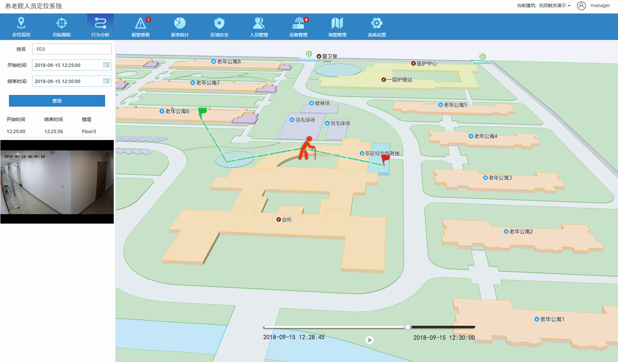The height and width of the screenshot is (362, 618).
Task: Open device management router icon
Action: (298, 27)
